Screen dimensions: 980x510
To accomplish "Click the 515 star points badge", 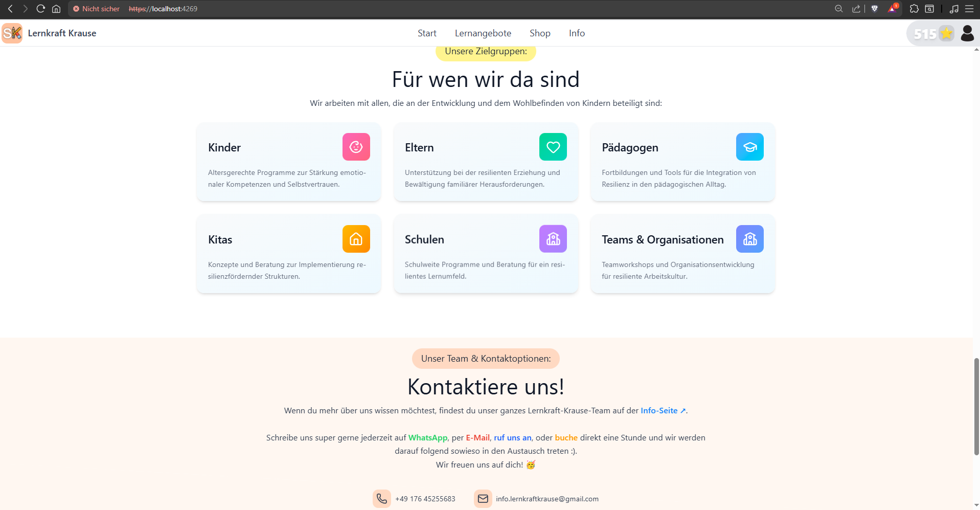I will click(x=933, y=34).
